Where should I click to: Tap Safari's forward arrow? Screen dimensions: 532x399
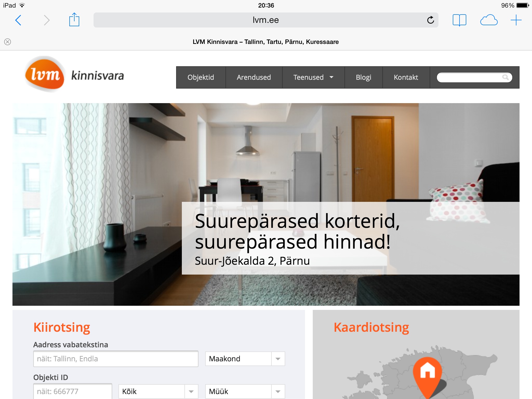pyautogui.click(x=46, y=20)
